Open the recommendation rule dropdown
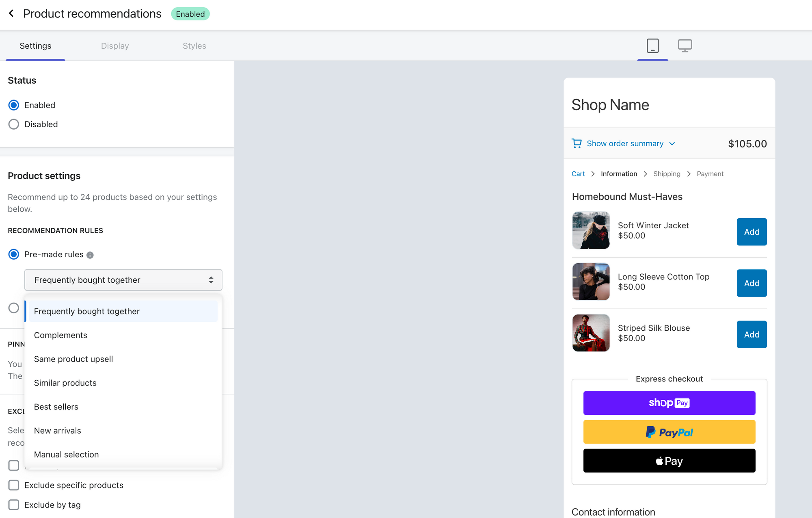This screenshot has width=812, height=518. [123, 280]
